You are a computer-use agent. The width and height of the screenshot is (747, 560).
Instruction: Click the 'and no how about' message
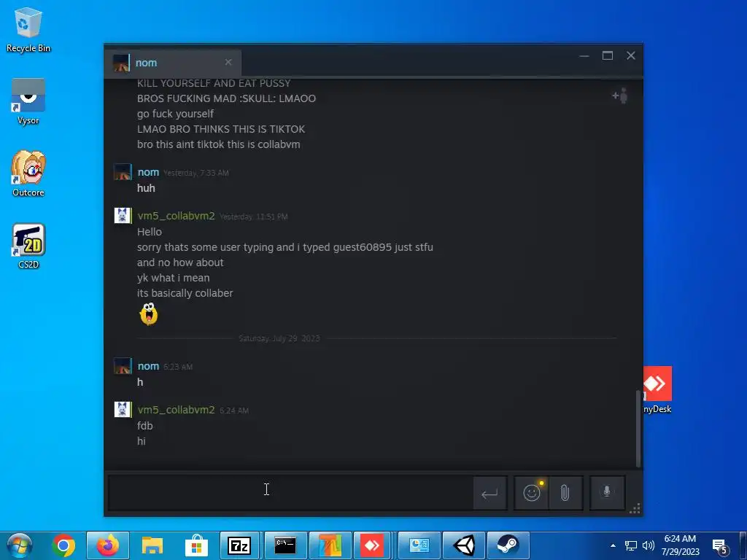180,262
